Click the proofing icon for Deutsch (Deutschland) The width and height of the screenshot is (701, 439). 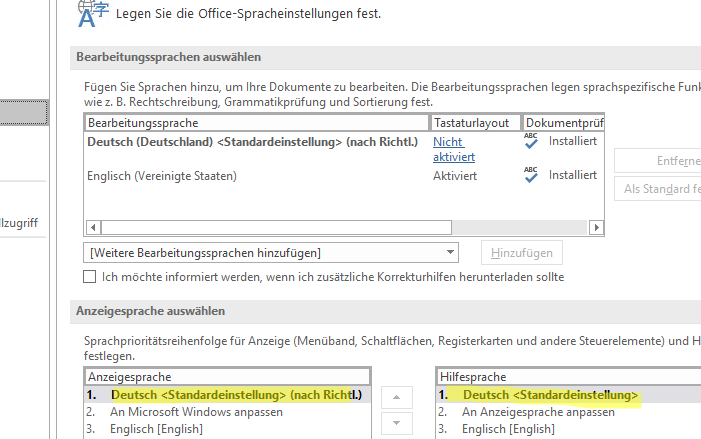click(x=531, y=141)
